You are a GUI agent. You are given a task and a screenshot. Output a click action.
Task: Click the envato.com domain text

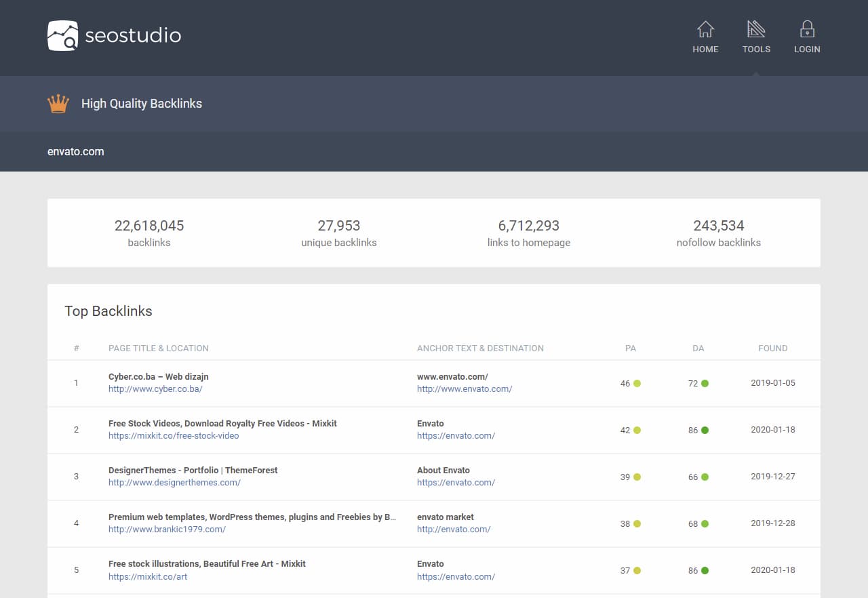click(x=76, y=151)
